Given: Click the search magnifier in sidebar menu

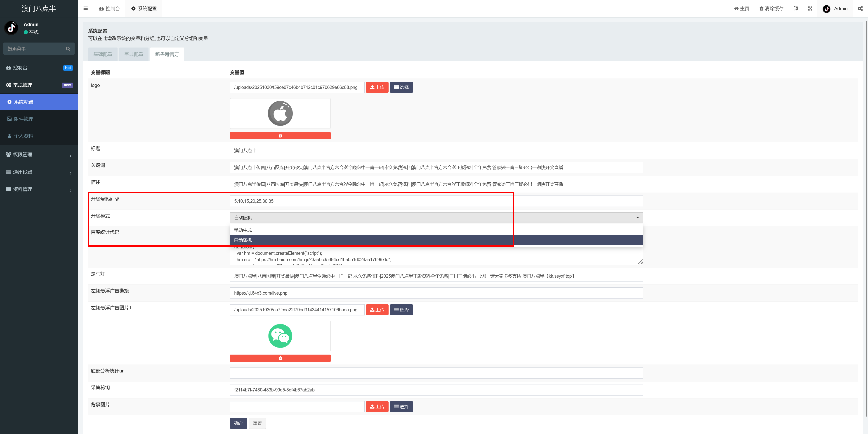Looking at the screenshot, I should tap(68, 49).
